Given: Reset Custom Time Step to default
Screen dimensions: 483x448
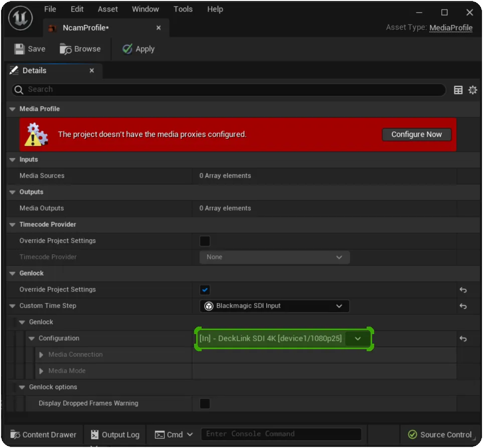Looking at the screenshot, I should (x=463, y=306).
